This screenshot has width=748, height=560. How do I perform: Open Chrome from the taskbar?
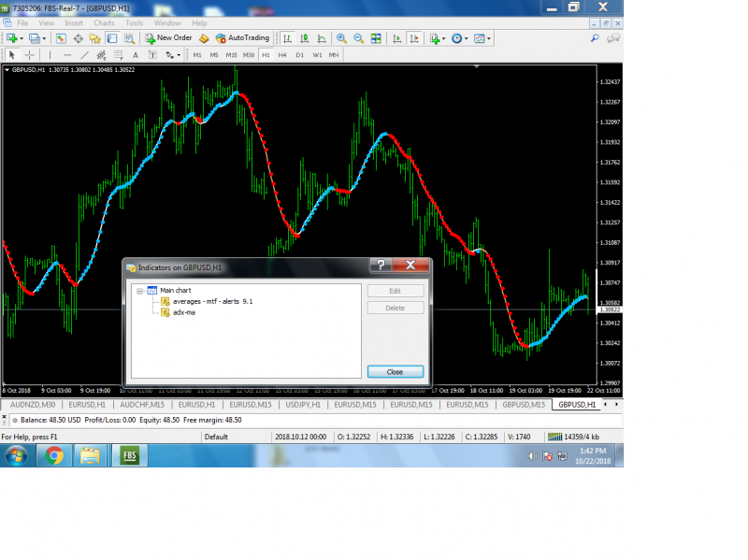54,455
